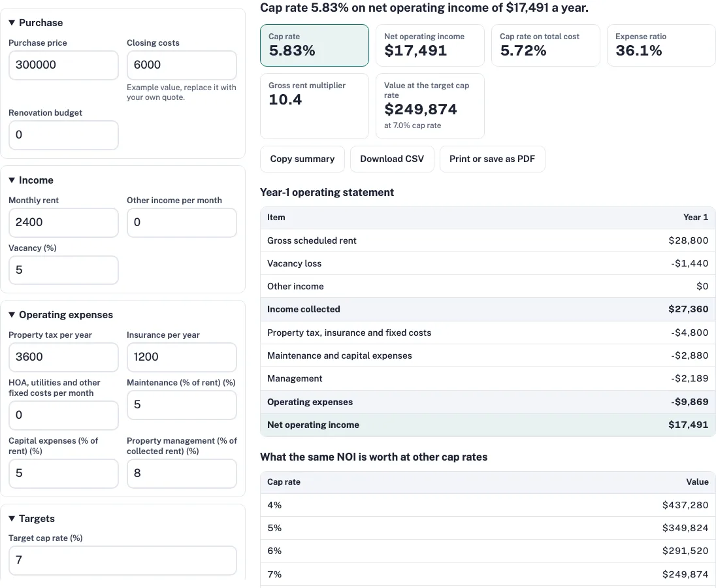Click the Download CSV button
This screenshot has width=716, height=588.
[392, 159]
